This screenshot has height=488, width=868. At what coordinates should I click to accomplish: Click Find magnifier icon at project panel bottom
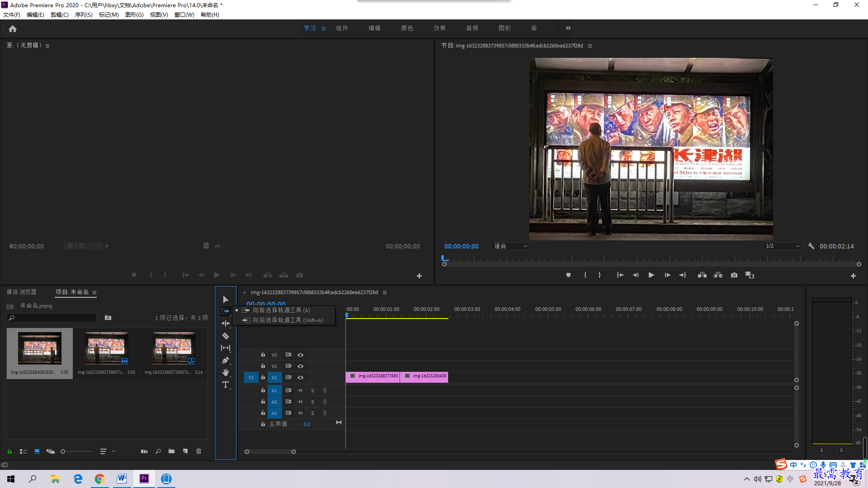point(158,451)
